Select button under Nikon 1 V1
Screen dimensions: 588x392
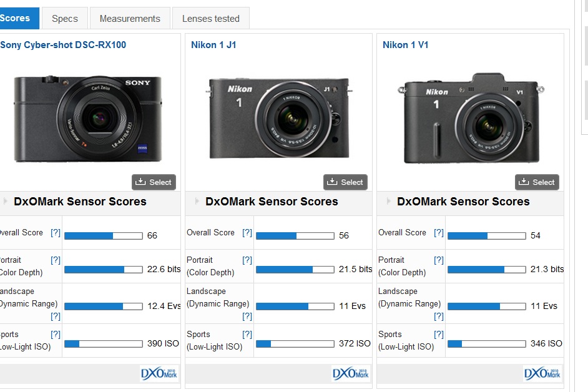(537, 182)
